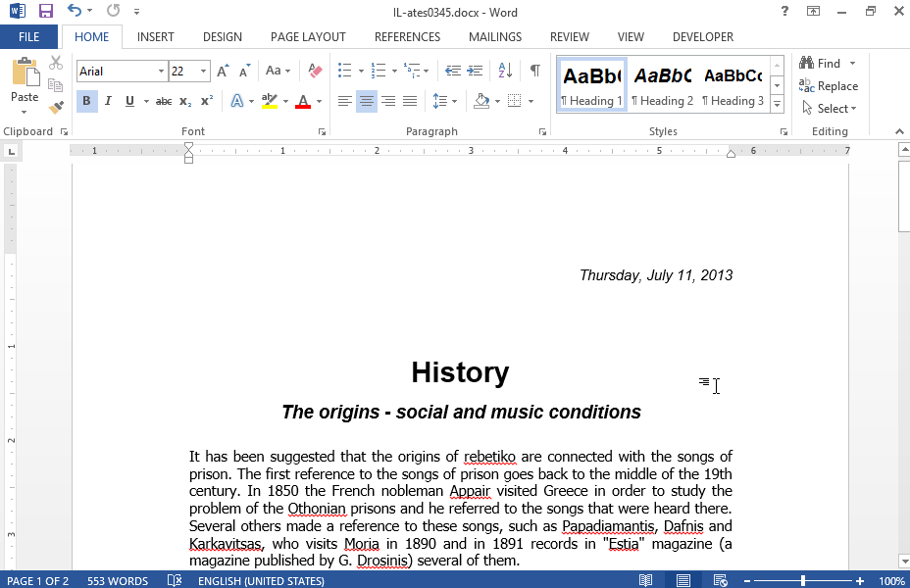Click the Replace button
Screen dimensions: 910x588
tap(829, 86)
